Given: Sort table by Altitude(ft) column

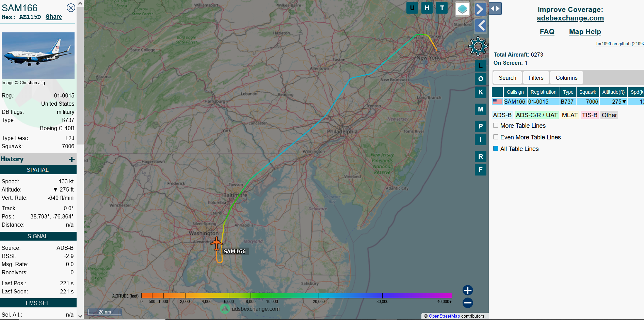Looking at the screenshot, I should (x=613, y=92).
